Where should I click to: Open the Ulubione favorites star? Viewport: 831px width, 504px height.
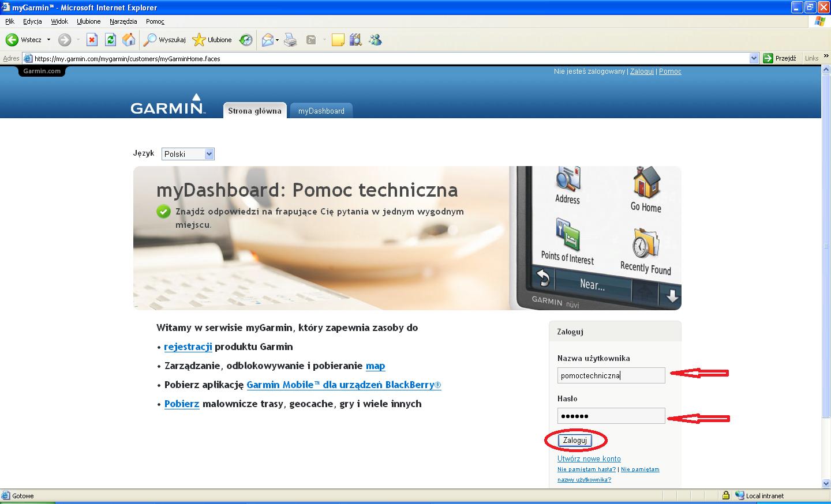tap(212, 40)
